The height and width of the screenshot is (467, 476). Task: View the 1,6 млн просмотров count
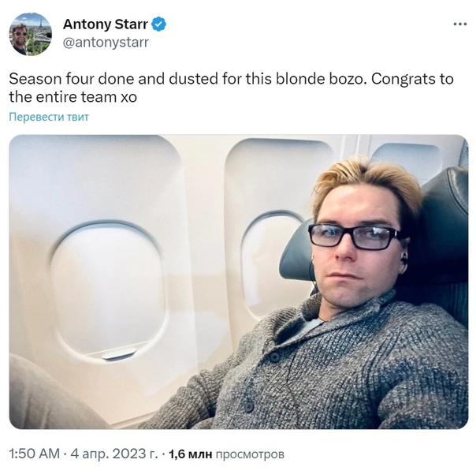[226, 454]
